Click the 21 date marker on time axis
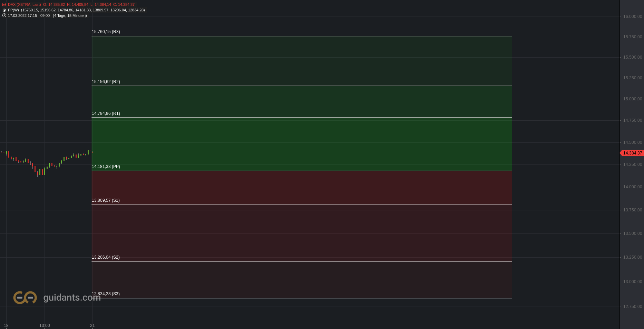 pyautogui.click(x=92, y=326)
